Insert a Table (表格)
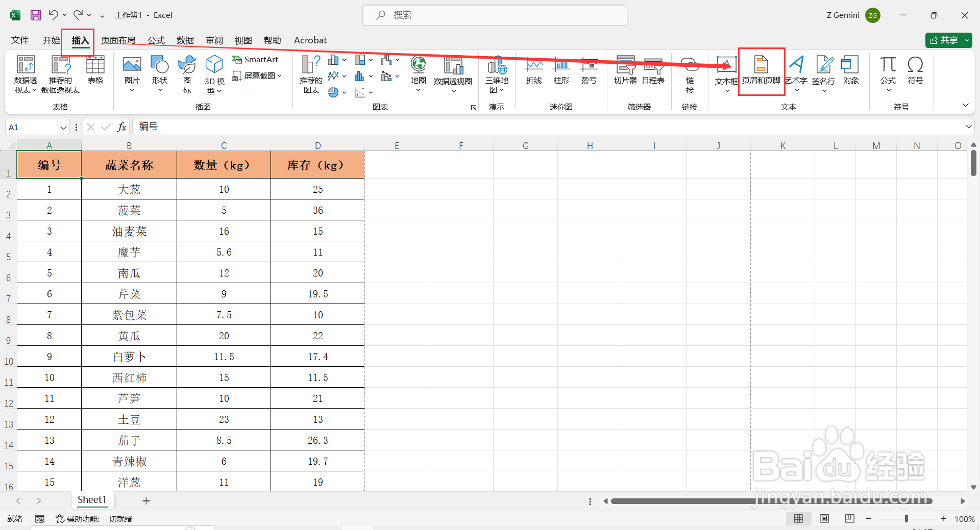The image size is (980, 530). 95,70
